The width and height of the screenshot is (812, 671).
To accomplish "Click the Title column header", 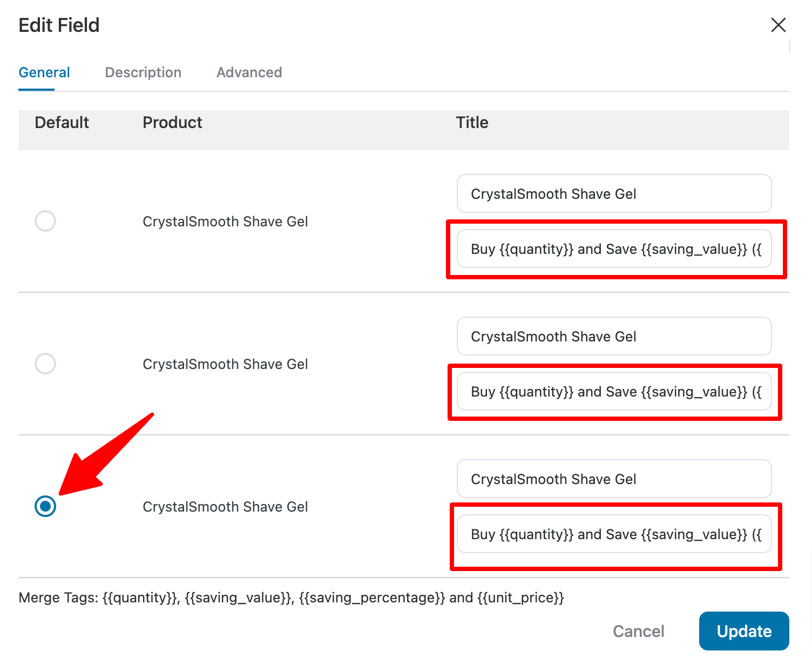I will (472, 123).
